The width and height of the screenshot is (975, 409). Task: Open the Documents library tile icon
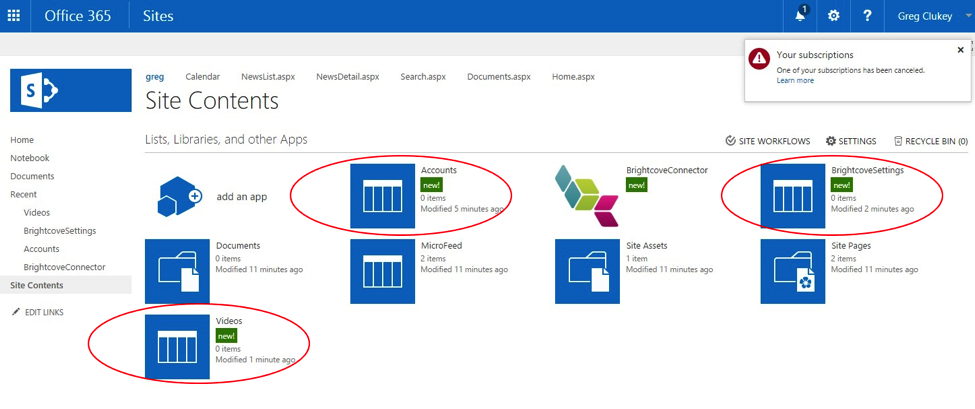[x=177, y=271]
